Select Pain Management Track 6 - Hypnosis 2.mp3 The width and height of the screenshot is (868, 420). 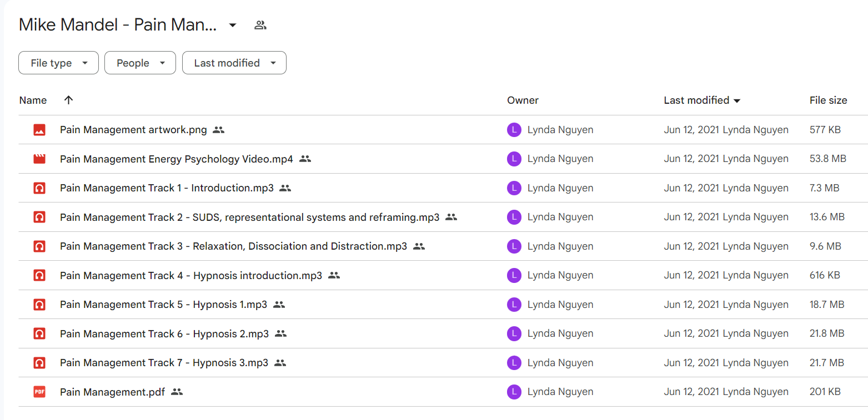(164, 333)
